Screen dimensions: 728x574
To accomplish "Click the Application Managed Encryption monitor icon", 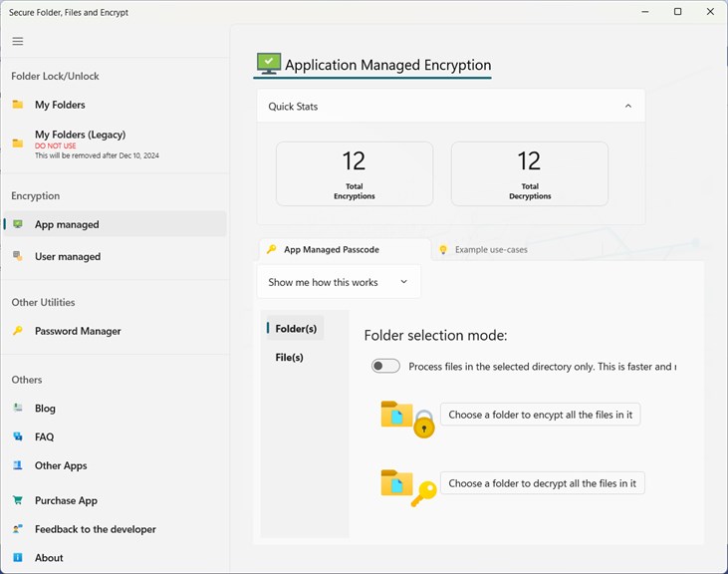I will click(x=269, y=64).
